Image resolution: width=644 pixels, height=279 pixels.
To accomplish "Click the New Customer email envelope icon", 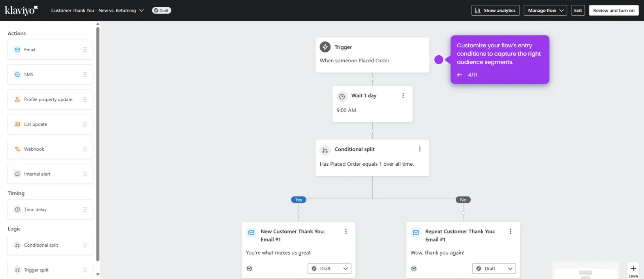I will (251, 233).
